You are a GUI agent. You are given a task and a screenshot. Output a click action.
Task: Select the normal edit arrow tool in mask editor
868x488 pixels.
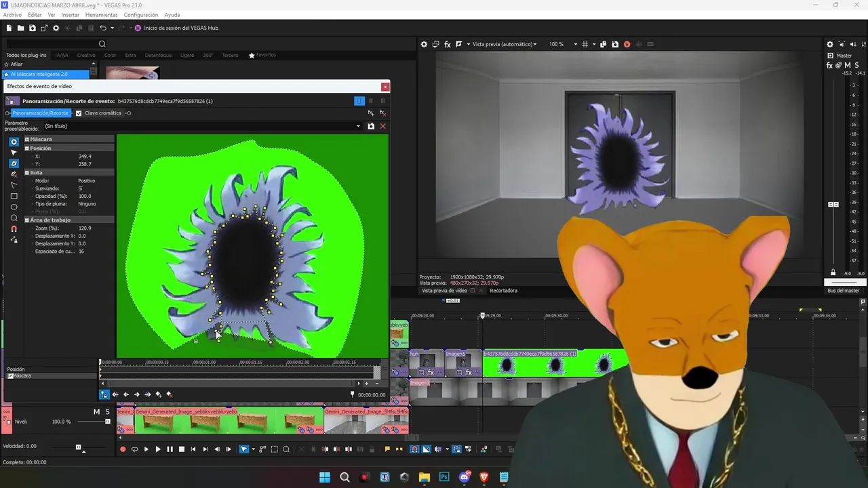point(14,152)
